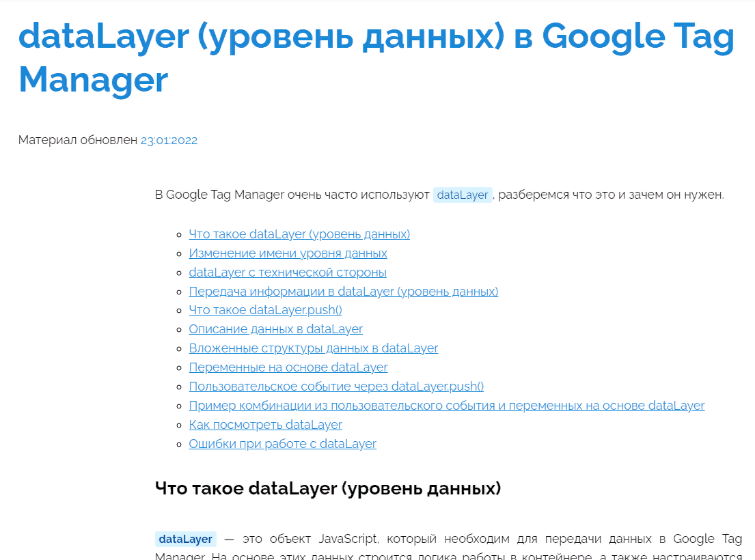Viewport: 755px width, 560px height.
Task: Click the bold dataLayer code badge starting the paragraph
Action: (x=185, y=539)
